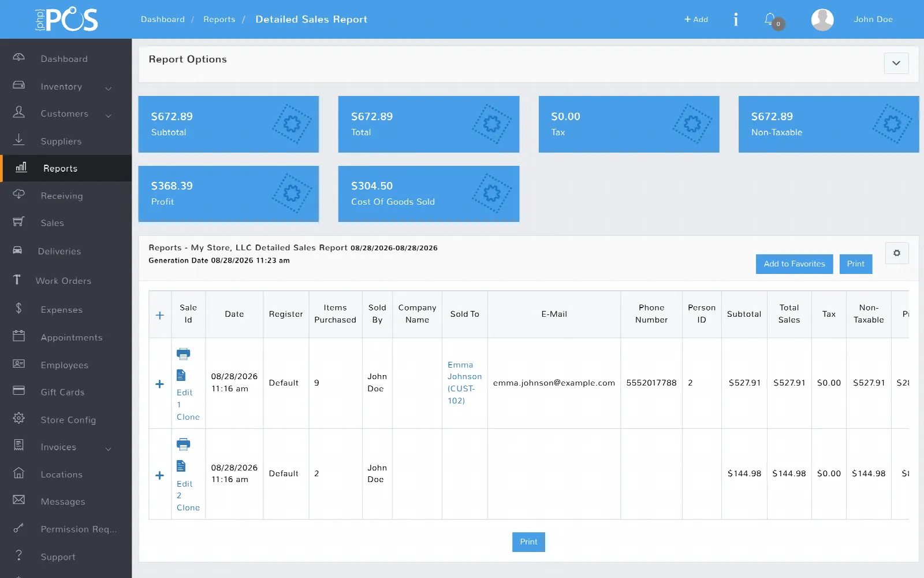924x578 pixels.
Task: Expand the Report Options panel
Action: click(896, 63)
